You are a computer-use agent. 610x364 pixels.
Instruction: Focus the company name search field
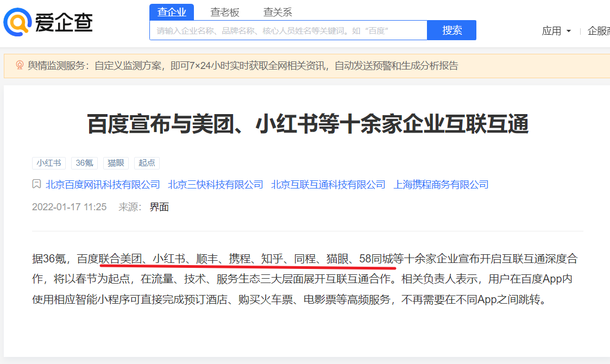pos(288,30)
